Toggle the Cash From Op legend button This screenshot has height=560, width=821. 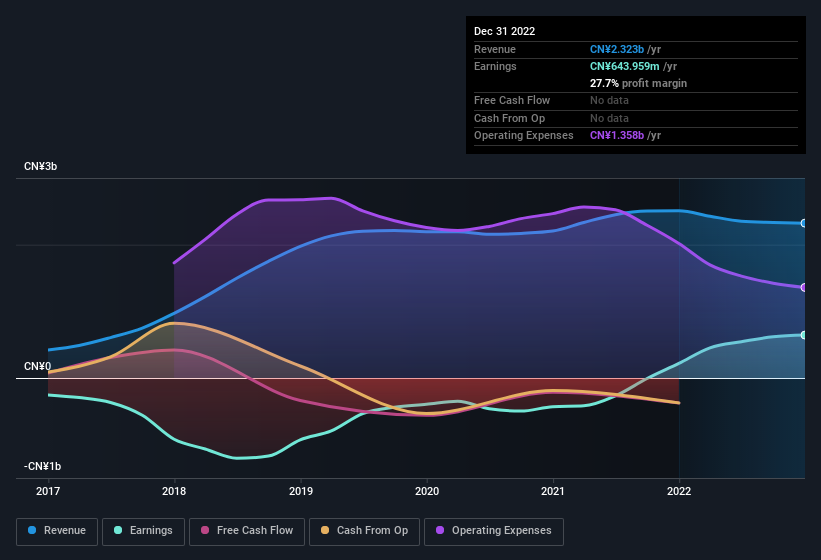pos(364,531)
